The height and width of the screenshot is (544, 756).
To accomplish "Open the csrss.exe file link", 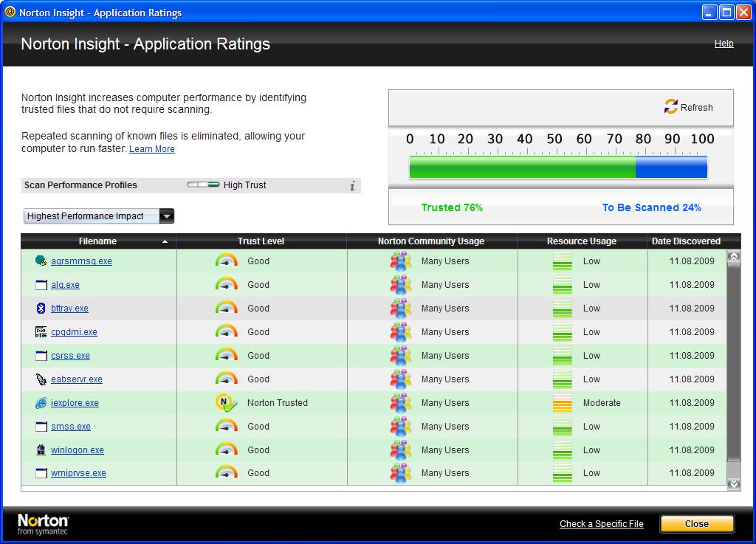I will click(x=70, y=356).
